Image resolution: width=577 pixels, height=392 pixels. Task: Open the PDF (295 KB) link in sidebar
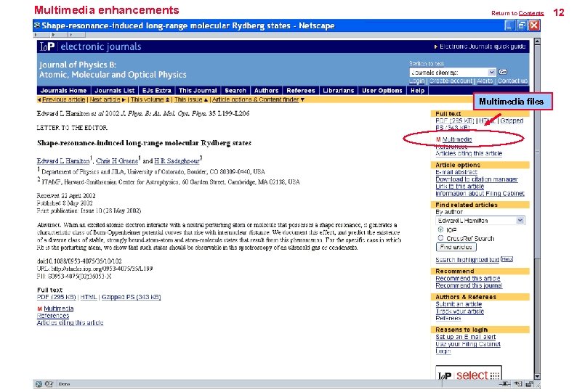(x=455, y=121)
